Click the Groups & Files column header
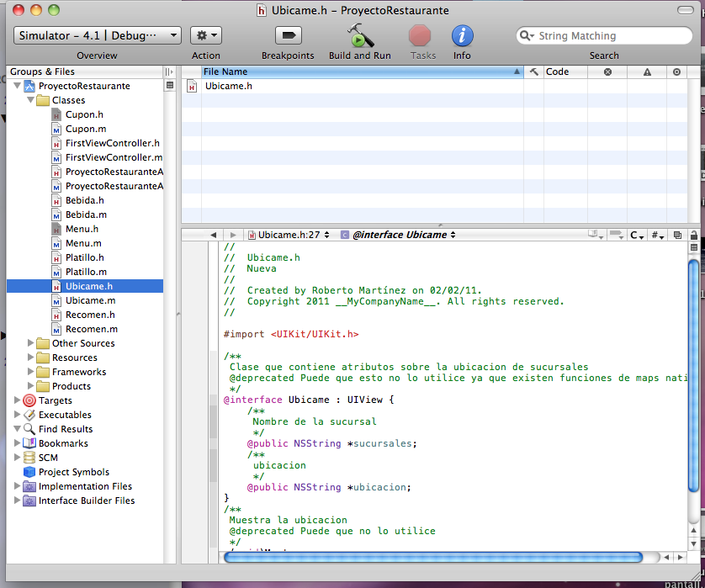The width and height of the screenshot is (705, 588). (85, 72)
